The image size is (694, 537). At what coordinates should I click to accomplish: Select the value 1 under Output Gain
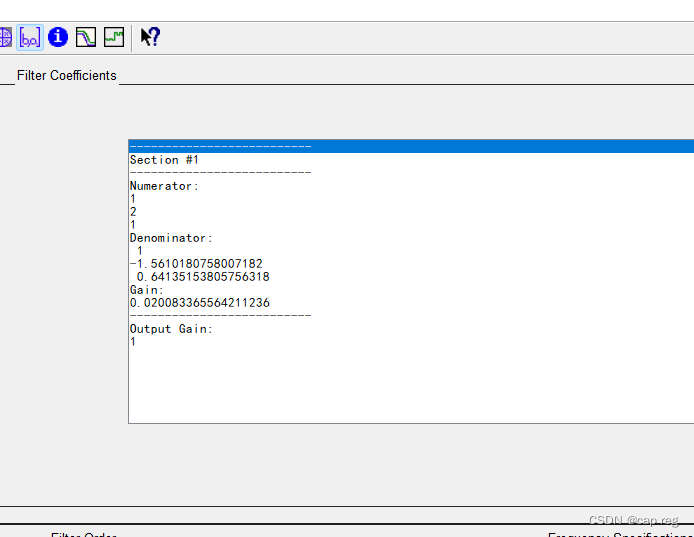coord(133,342)
